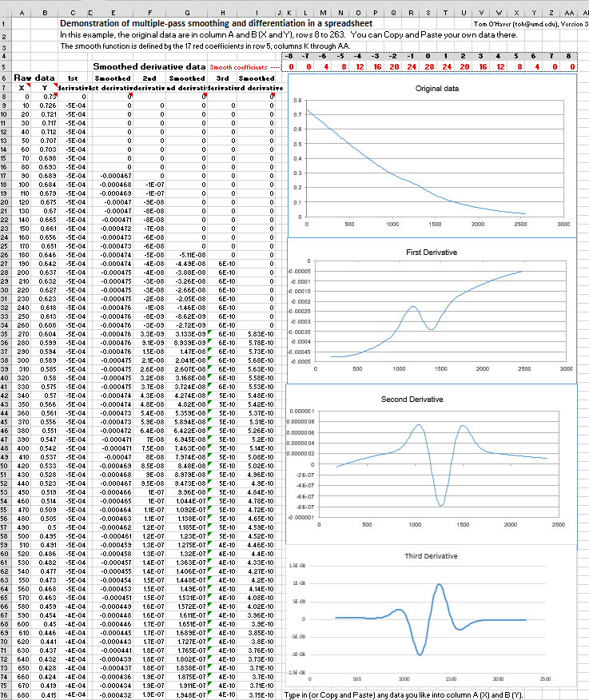Click row 5 header
The image size is (589, 700).
(5, 66)
